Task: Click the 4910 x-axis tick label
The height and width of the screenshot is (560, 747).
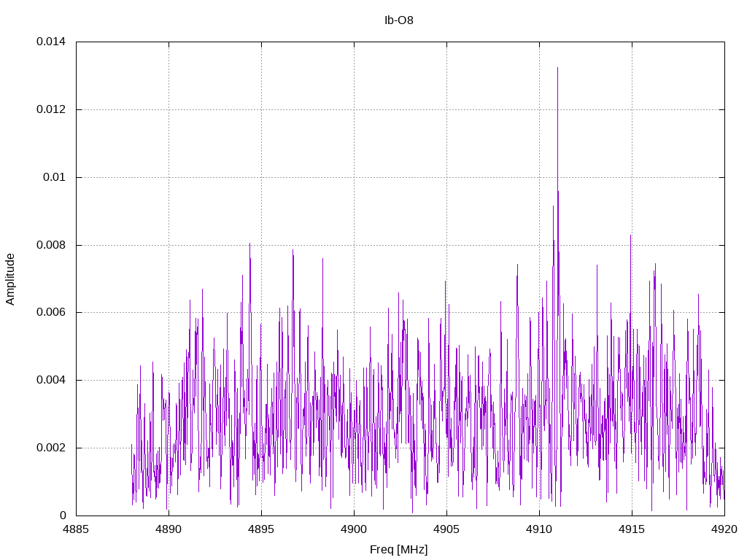Action: (539, 529)
